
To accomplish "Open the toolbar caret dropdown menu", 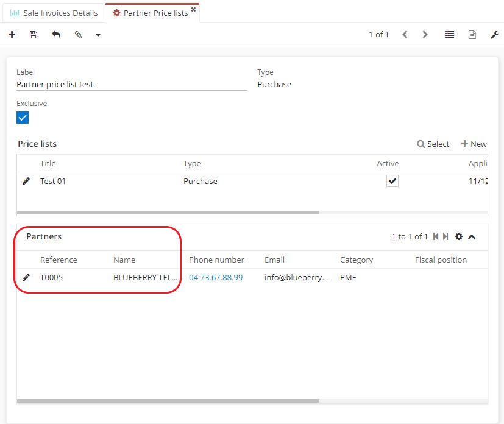I will [x=98, y=35].
